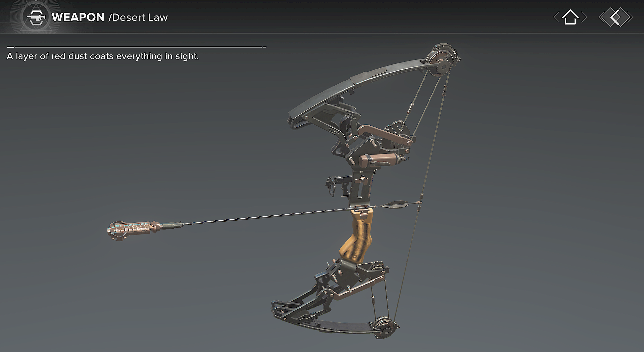Click the arrow's black fletching
This screenshot has height=352, width=644.
395,204
